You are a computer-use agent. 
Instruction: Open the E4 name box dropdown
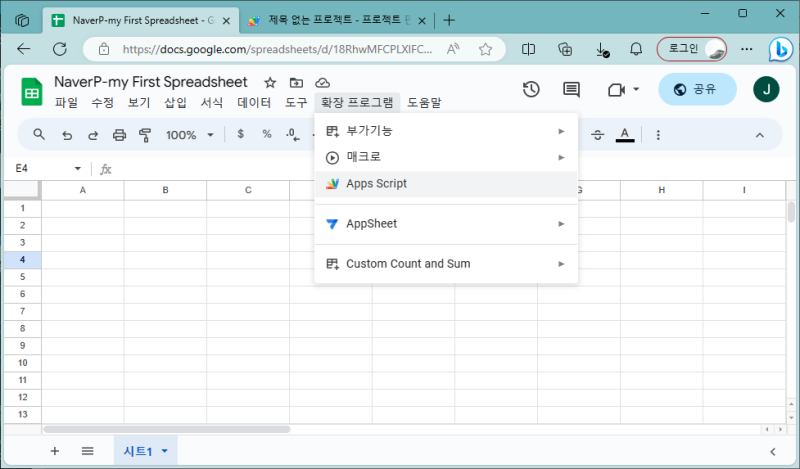[x=78, y=168]
